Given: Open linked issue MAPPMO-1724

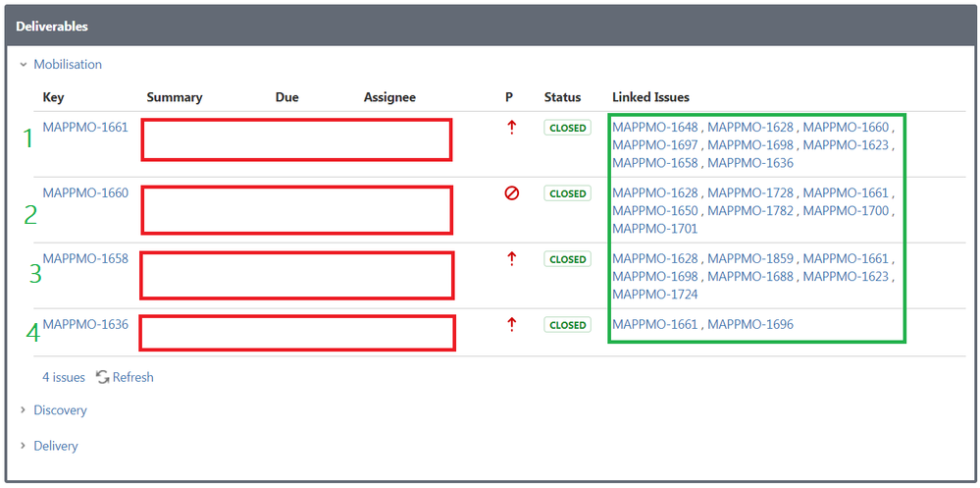Looking at the screenshot, I should (655, 294).
